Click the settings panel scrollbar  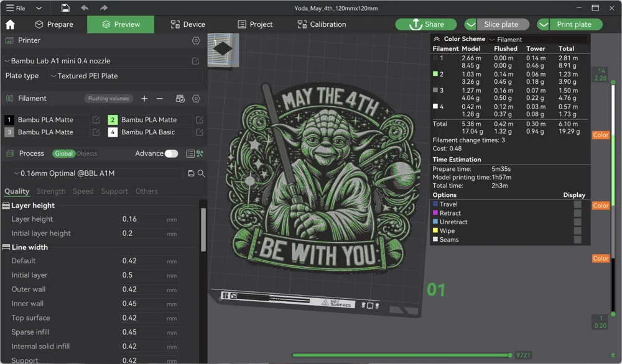203,230
